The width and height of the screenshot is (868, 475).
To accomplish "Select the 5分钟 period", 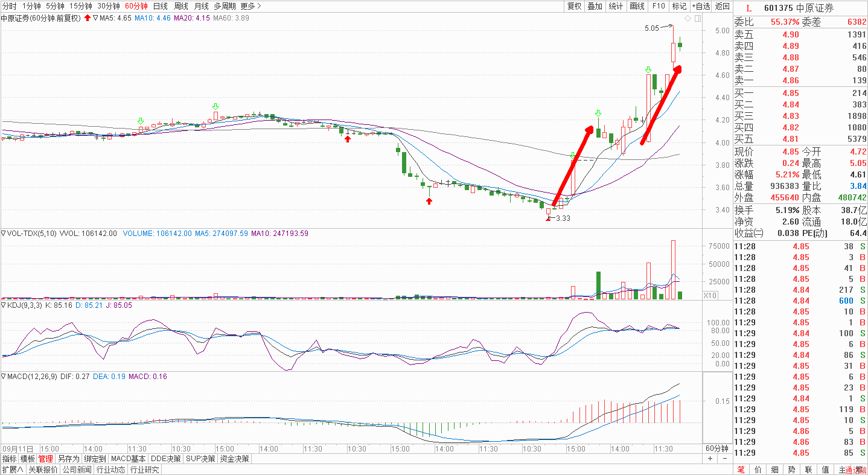I will [55, 6].
